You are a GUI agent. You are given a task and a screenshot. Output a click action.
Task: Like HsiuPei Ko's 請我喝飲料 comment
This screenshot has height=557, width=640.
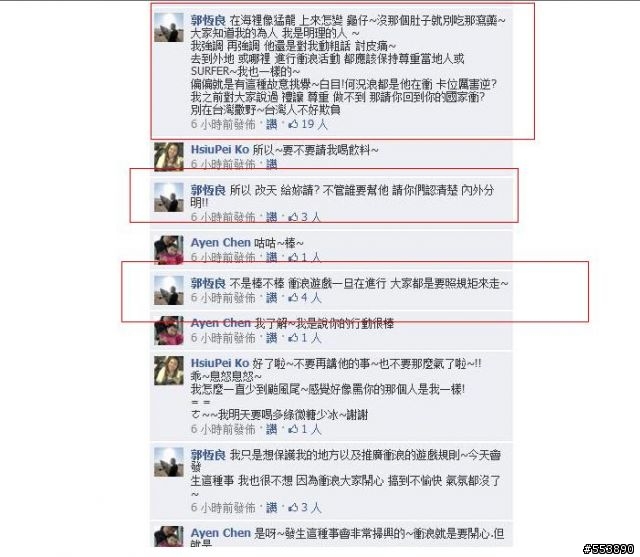272,164
